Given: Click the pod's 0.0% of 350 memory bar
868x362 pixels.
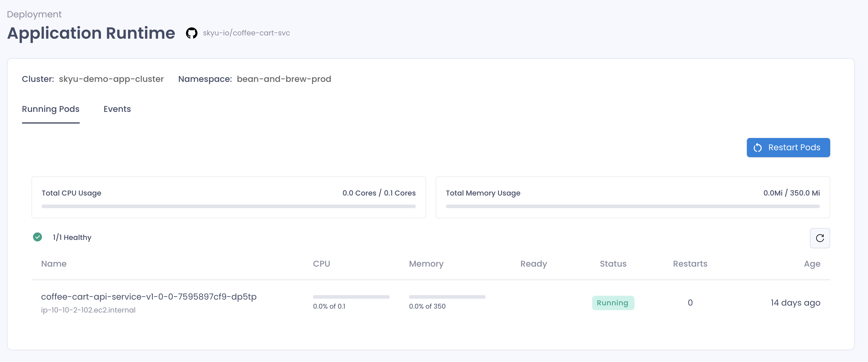Looking at the screenshot, I should click(447, 297).
